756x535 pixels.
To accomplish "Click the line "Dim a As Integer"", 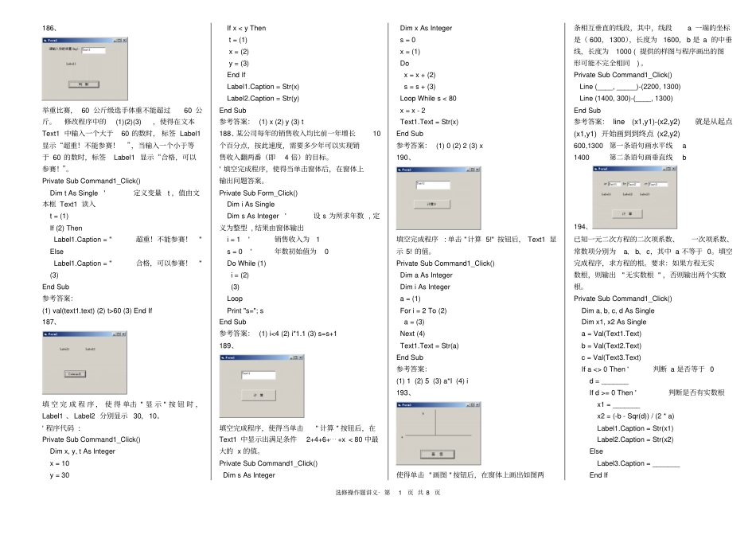I will [427, 275].
